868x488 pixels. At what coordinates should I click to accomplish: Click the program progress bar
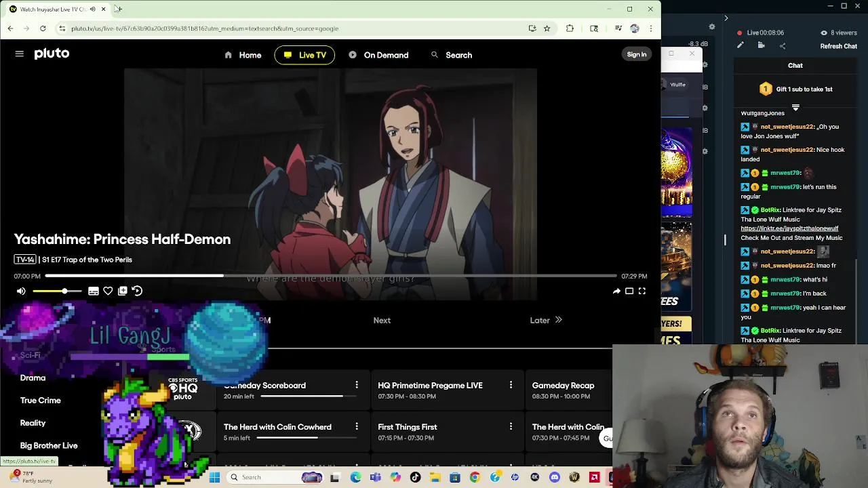[331, 276]
